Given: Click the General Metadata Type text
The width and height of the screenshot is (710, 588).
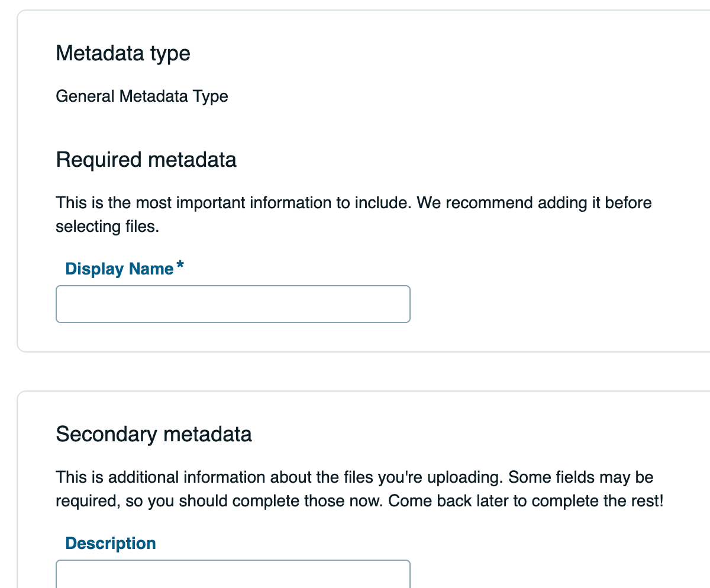Looking at the screenshot, I should coord(141,96).
